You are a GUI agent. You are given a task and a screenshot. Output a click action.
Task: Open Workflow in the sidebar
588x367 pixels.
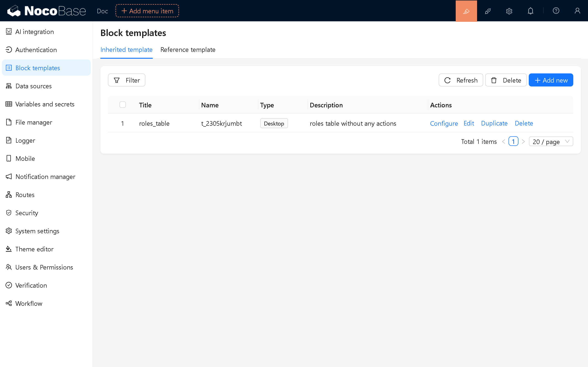coord(29,303)
